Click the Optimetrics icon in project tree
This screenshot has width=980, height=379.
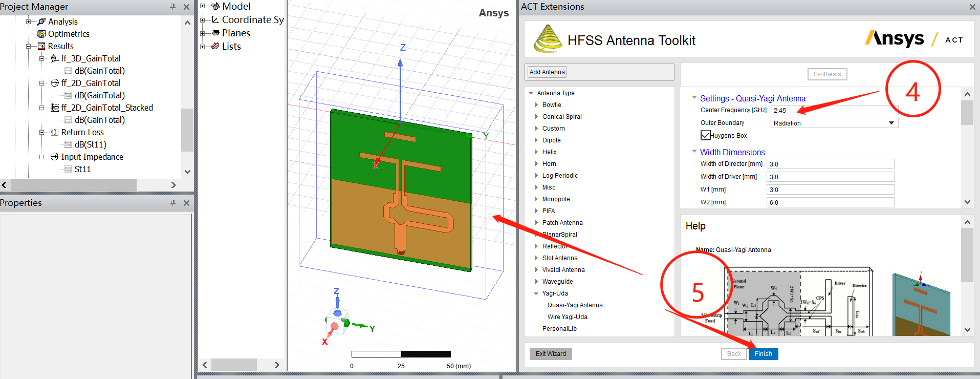click(41, 34)
